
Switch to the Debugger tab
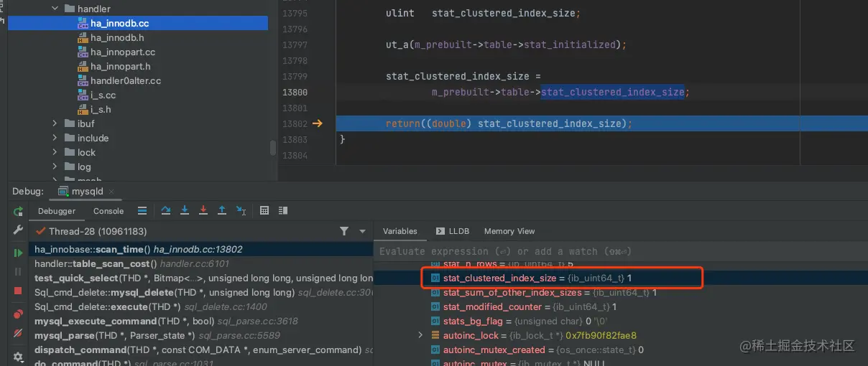(57, 211)
